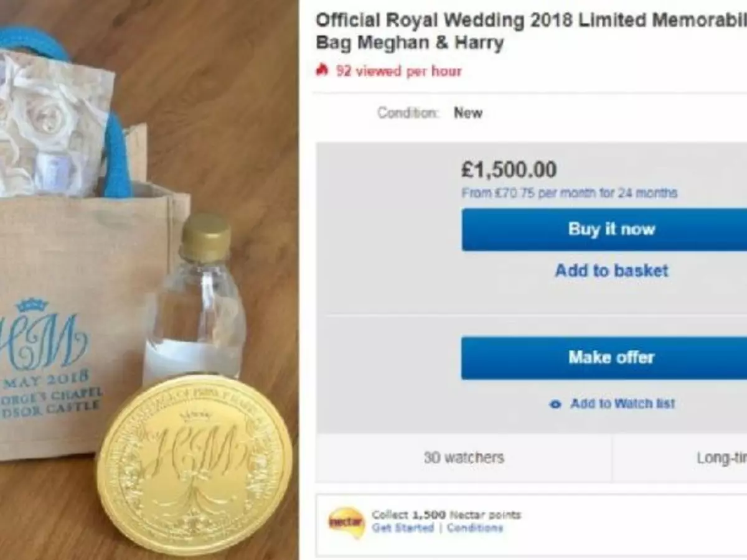Click the red flame trending icon

click(x=322, y=71)
